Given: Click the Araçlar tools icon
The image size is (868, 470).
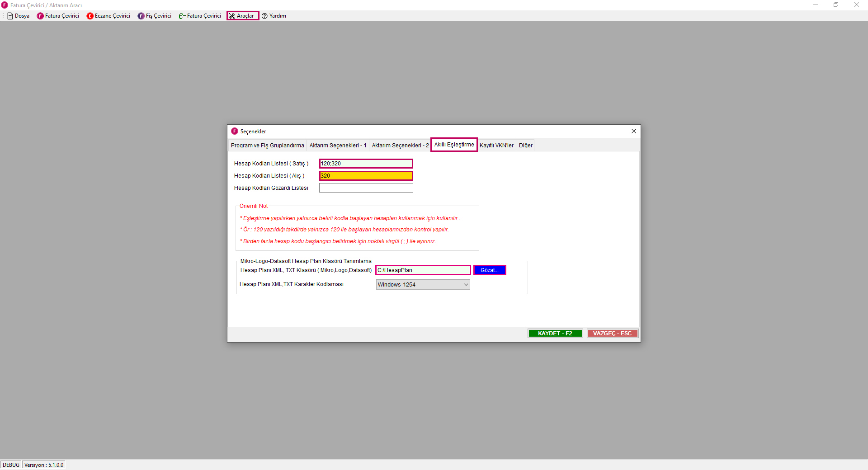Looking at the screenshot, I should [x=232, y=16].
